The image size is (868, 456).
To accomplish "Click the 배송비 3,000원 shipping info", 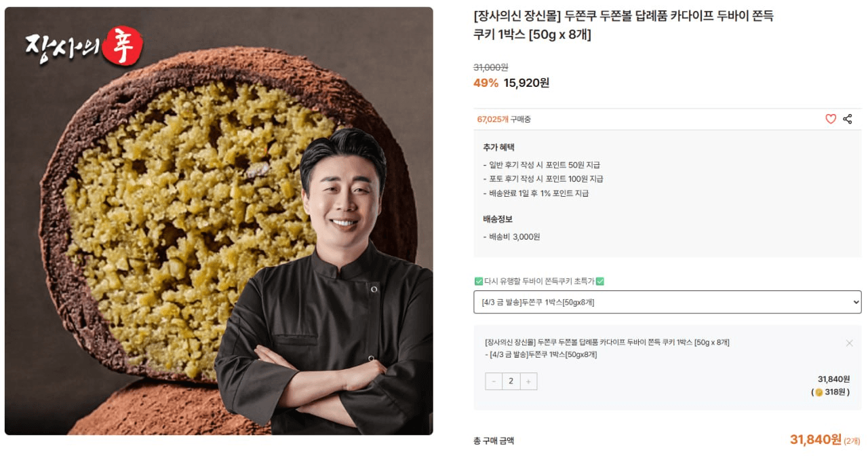I will [511, 237].
